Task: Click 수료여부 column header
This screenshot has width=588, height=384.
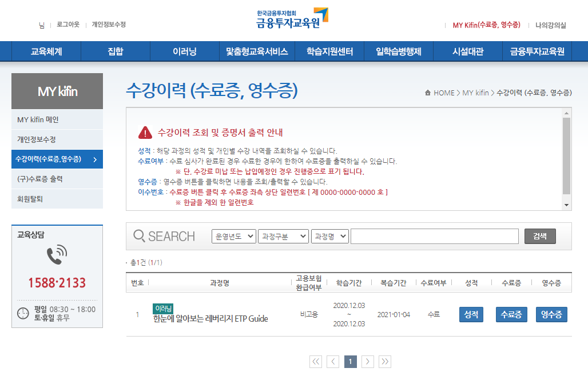Action: pos(434,283)
